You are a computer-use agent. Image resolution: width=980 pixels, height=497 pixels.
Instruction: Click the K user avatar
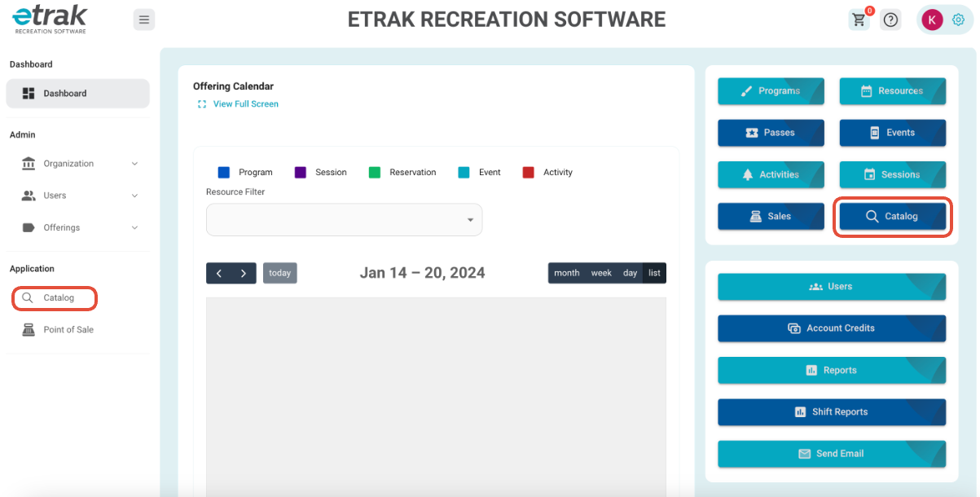click(933, 20)
